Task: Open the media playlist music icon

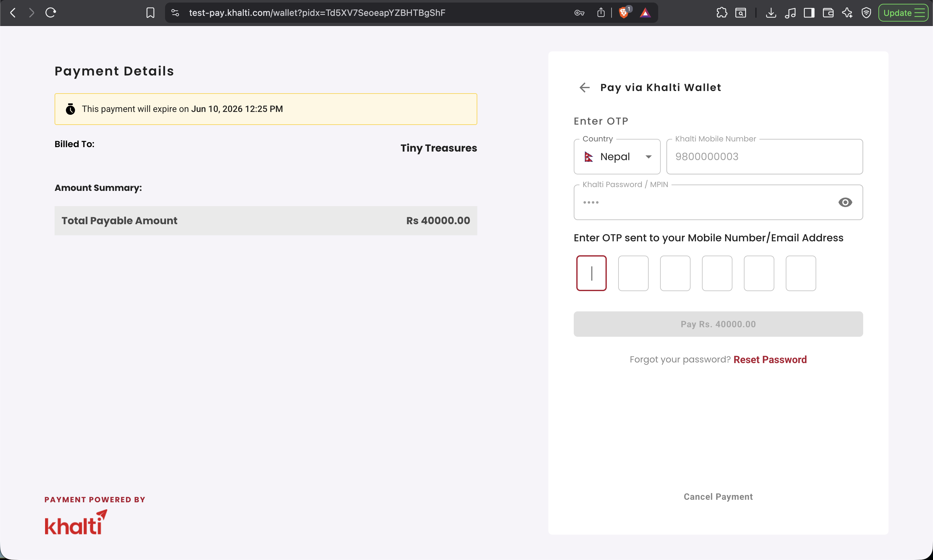Action: (x=790, y=13)
